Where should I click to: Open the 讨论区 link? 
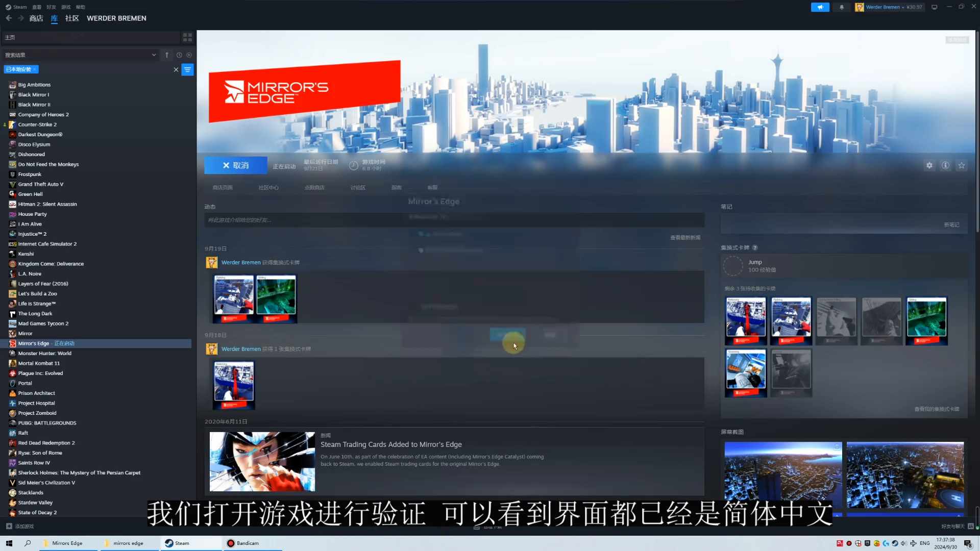click(x=358, y=188)
